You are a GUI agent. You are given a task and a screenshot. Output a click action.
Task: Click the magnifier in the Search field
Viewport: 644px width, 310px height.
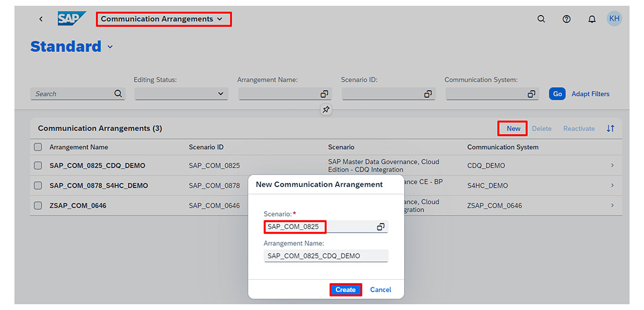(118, 93)
